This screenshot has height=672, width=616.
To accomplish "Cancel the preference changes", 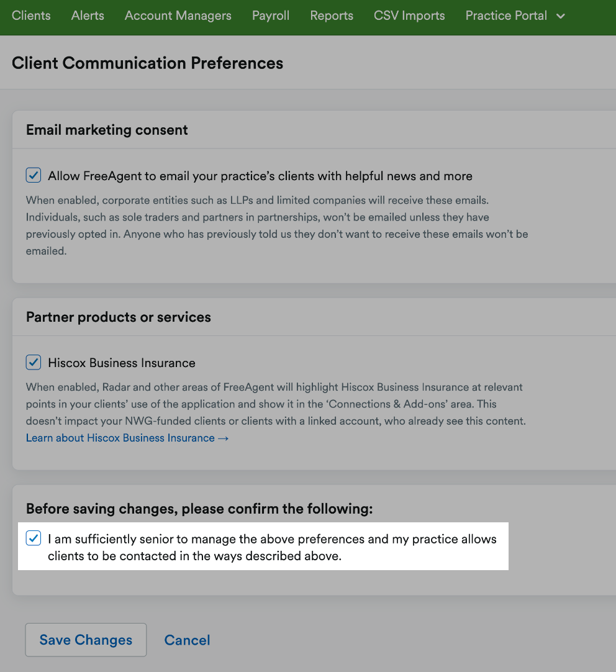I will 187,640.
